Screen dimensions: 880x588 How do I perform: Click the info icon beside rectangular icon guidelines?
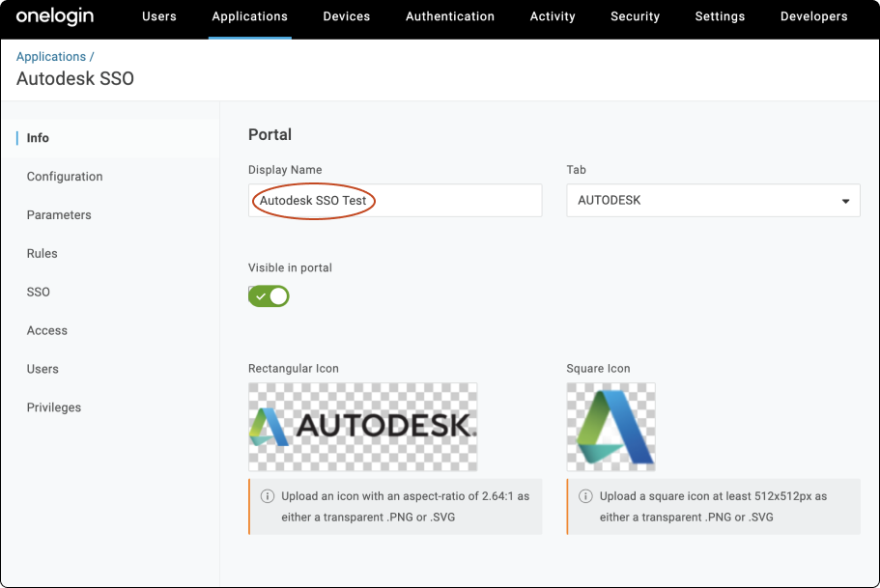[268, 495]
